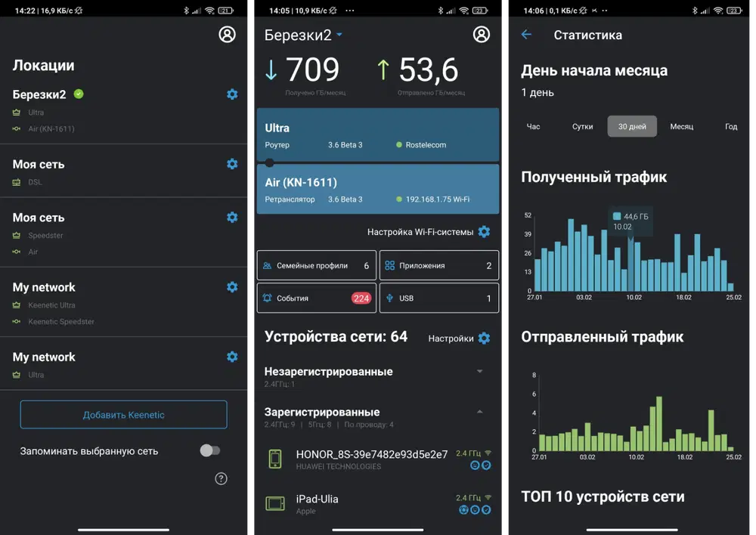756x535 pixels.
Task: Tap the upload arrow next to 53,6
Action: 383,70
